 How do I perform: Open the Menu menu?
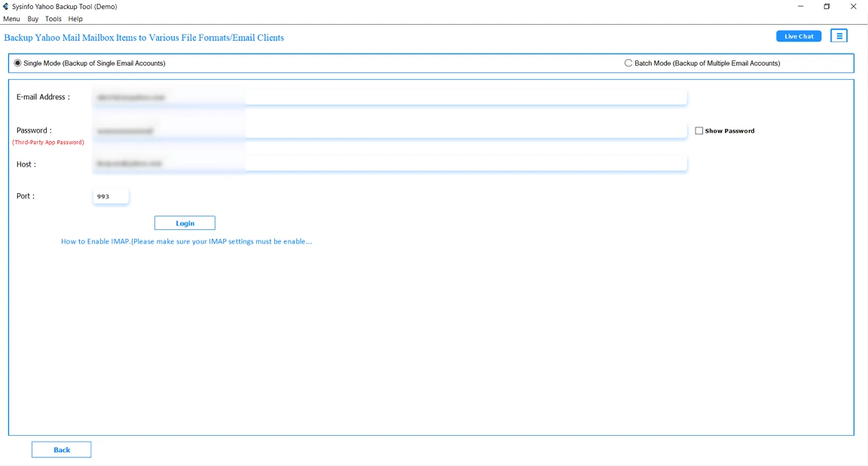[11, 19]
